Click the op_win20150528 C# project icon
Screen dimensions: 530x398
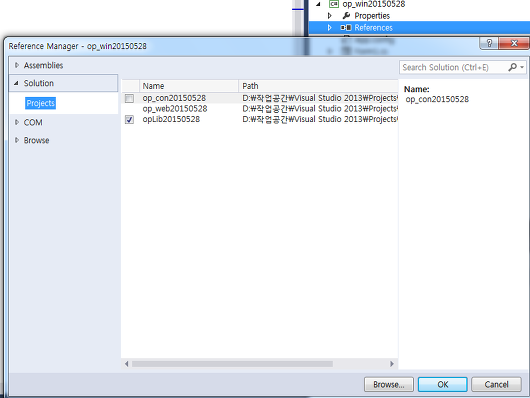tap(334, 4)
